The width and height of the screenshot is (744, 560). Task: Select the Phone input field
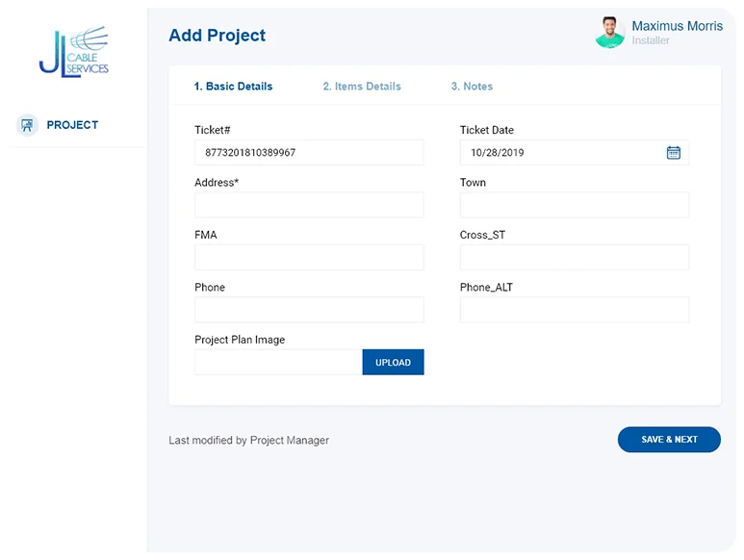coord(309,310)
